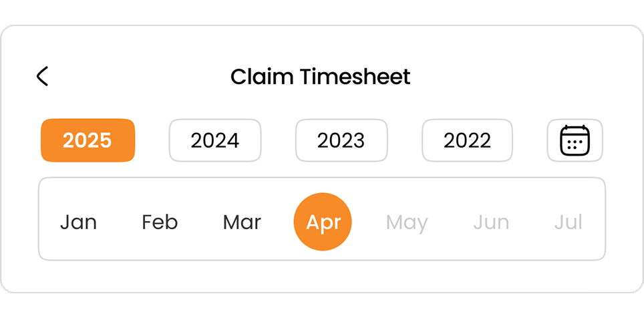Select the Jan month
Screen dimensions: 644x318
78,222
